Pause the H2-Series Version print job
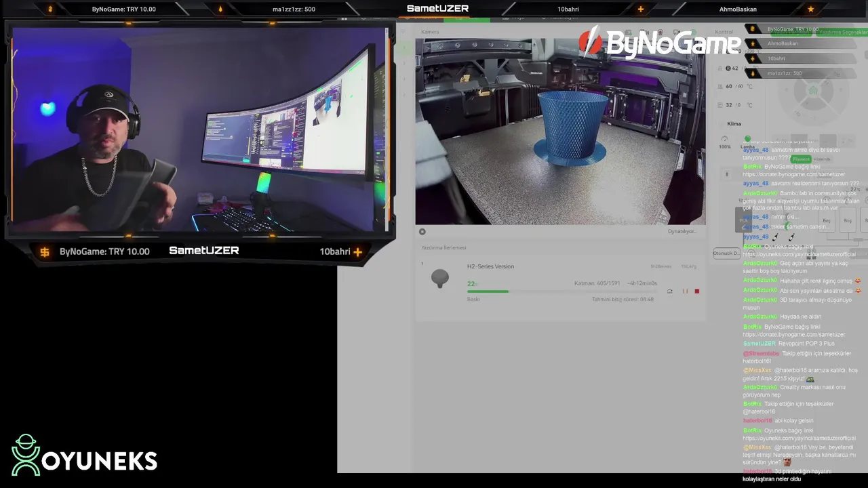Image resolution: width=868 pixels, height=488 pixels. (685, 291)
